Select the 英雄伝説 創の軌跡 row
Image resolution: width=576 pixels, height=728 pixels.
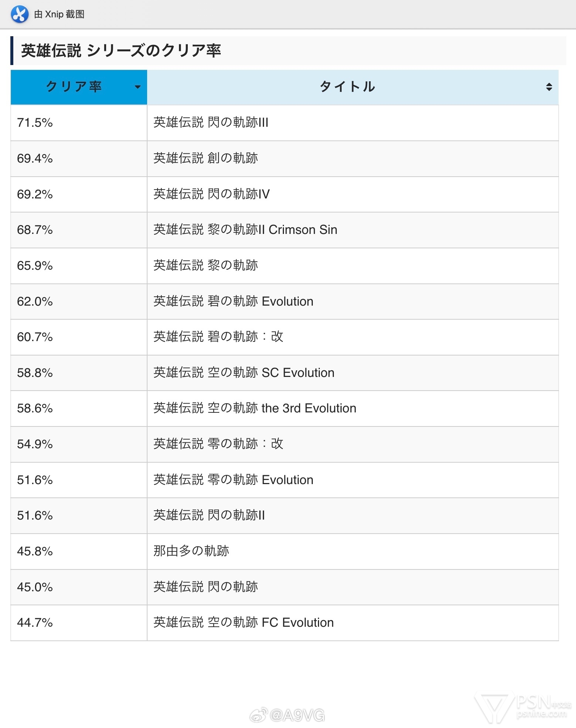[x=285, y=159]
